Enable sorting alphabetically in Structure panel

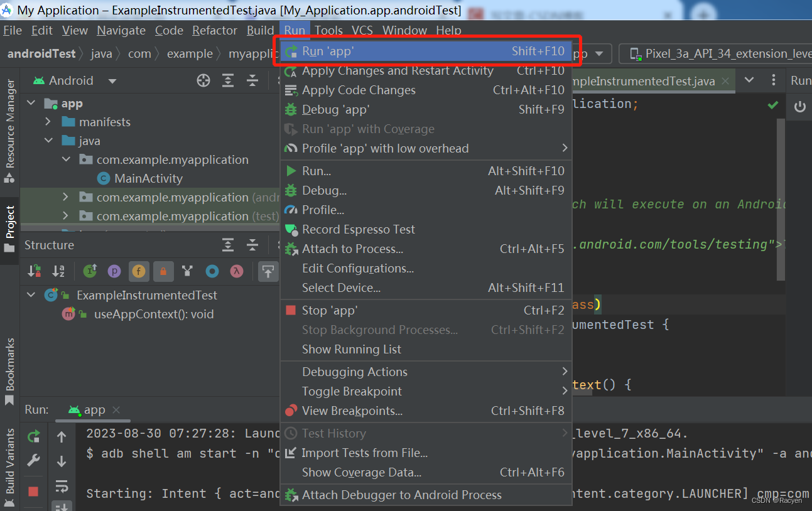tap(58, 271)
